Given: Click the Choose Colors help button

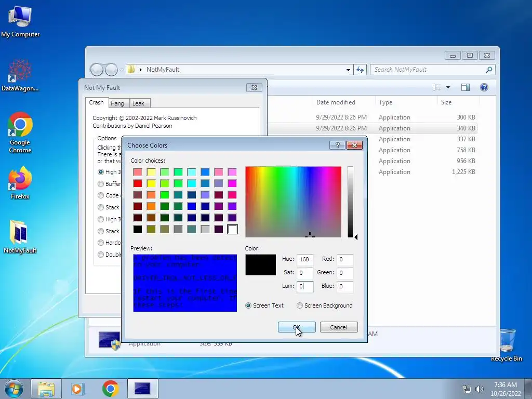Looking at the screenshot, I should 337,145.
